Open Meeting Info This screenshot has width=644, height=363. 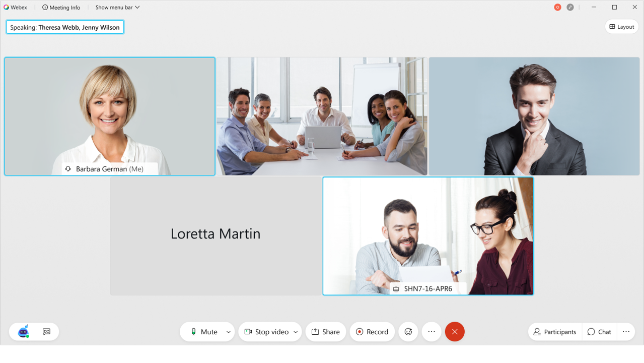(61, 8)
